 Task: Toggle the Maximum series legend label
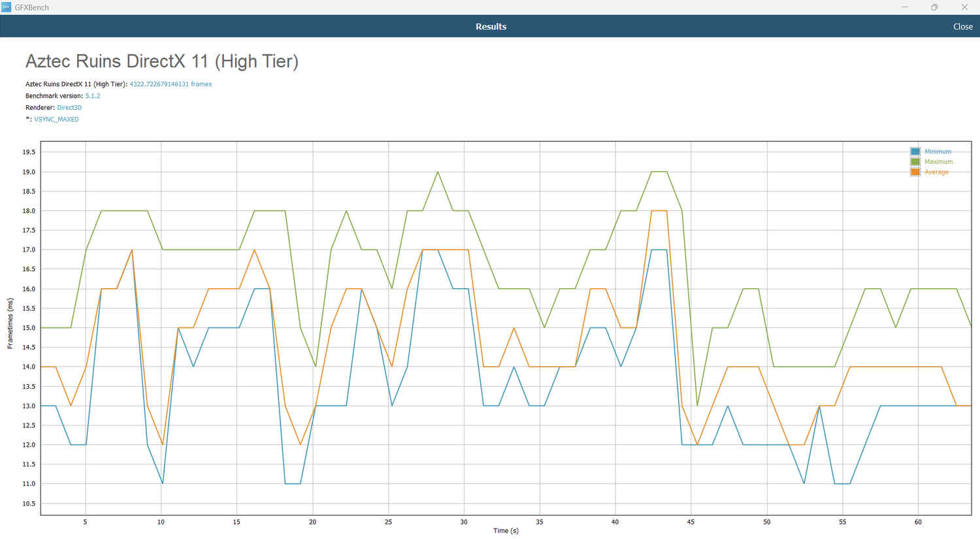(938, 162)
